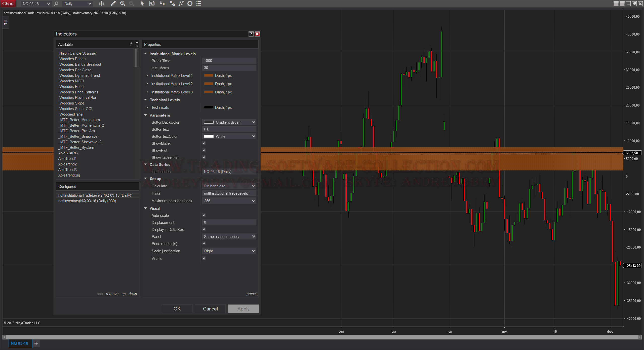Open the chart properties list icon
The height and width of the screenshot is (350, 644).
(x=199, y=4)
